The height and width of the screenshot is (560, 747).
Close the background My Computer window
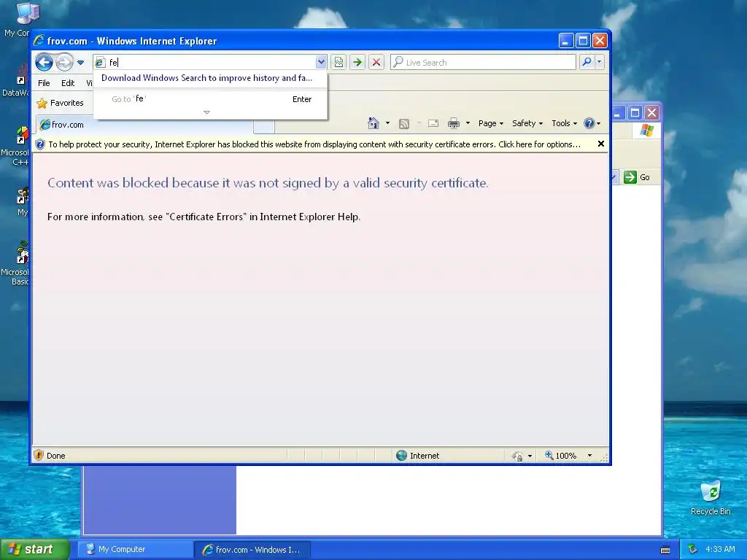(x=651, y=113)
